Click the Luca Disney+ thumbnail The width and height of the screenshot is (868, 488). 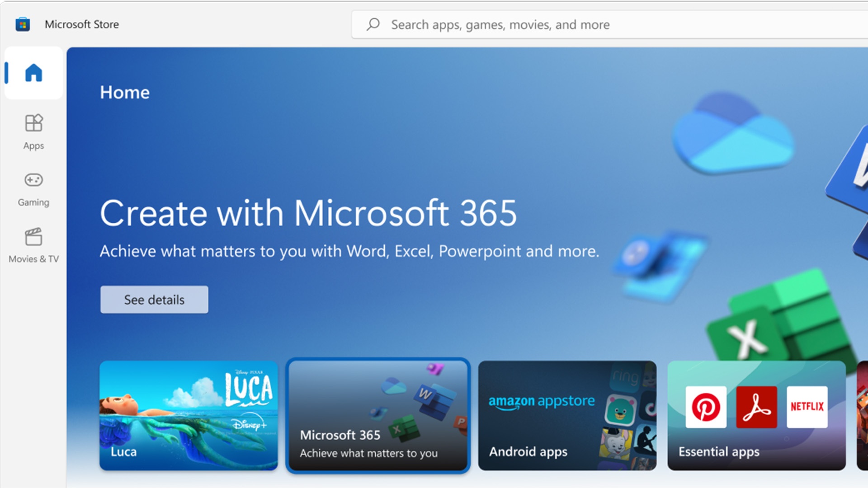point(189,413)
